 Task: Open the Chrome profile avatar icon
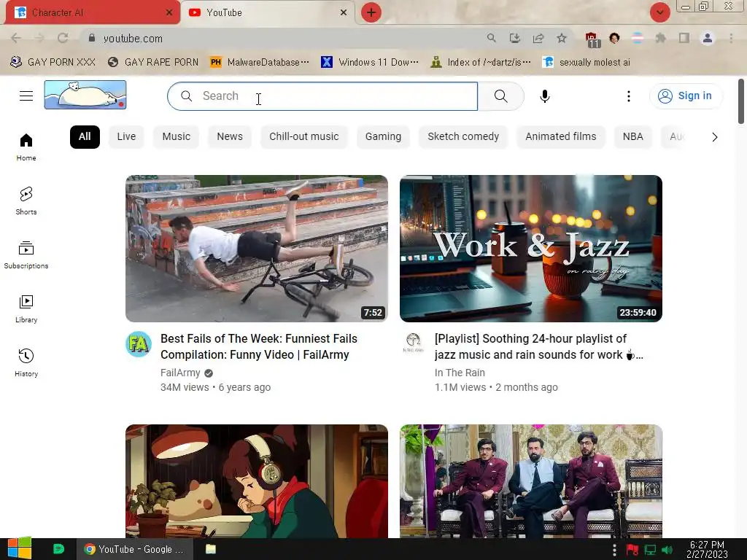point(708,38)
